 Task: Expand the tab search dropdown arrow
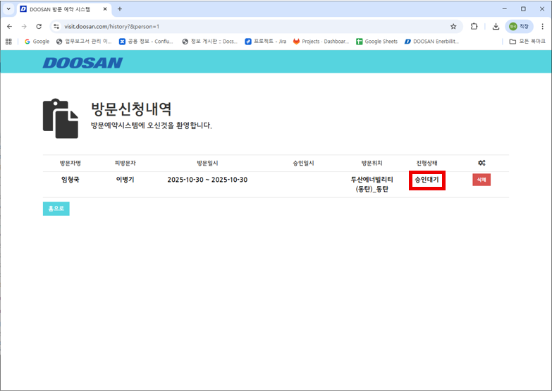8,9
